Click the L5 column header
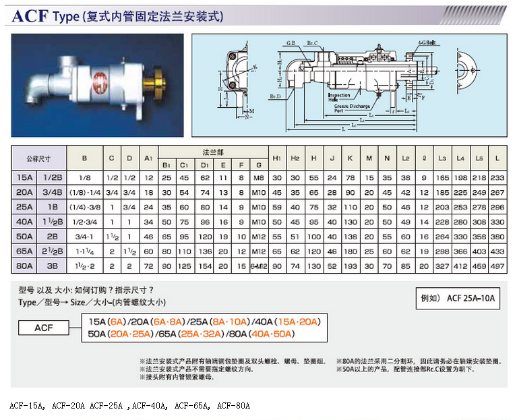This screenshot has height=420, width=515. (479, 158)
